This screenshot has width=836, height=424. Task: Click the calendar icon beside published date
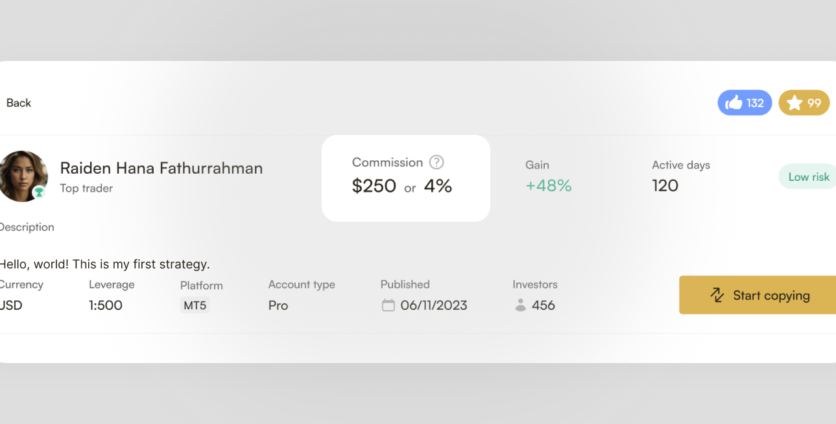pos(388,305)
